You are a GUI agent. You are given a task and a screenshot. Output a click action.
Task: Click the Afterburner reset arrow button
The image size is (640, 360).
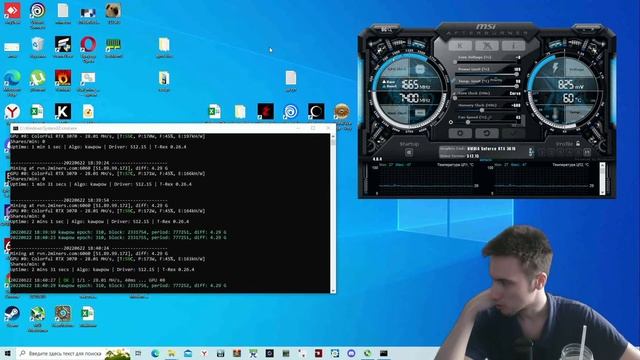[487, 133]
